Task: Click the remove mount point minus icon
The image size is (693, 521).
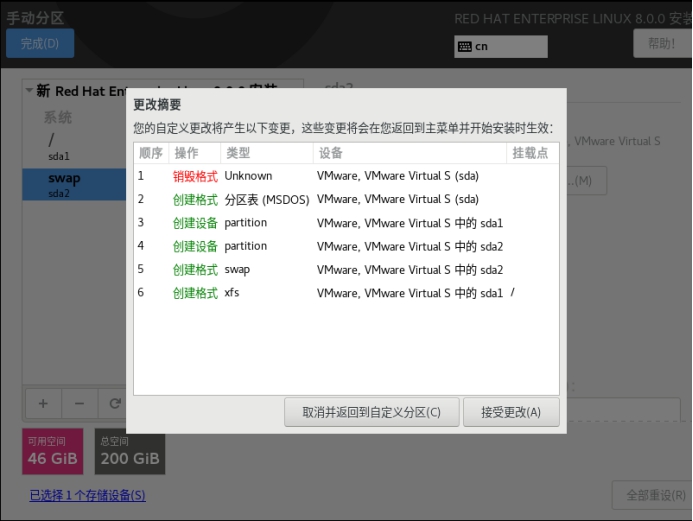Action: click(x=80, y=403)
